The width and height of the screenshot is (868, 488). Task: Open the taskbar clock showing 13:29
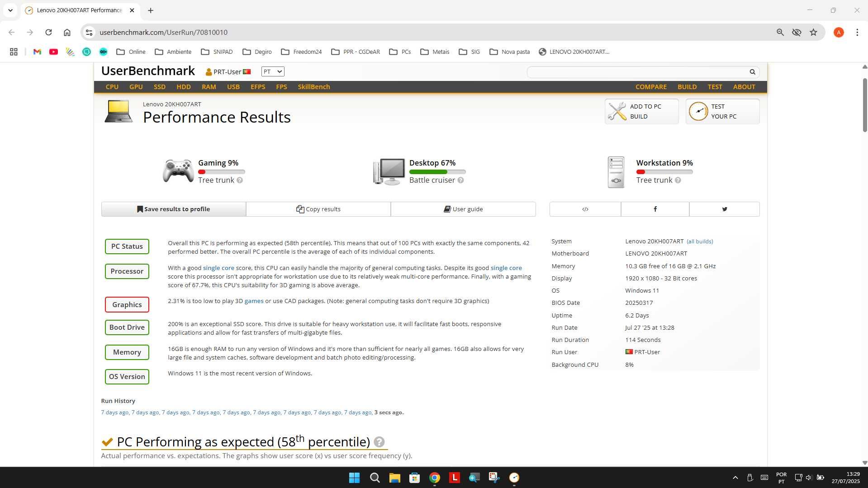tap(846, 478)
